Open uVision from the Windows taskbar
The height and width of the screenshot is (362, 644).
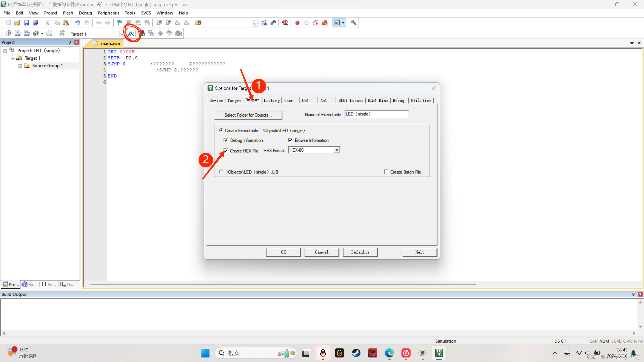point(439,353)
